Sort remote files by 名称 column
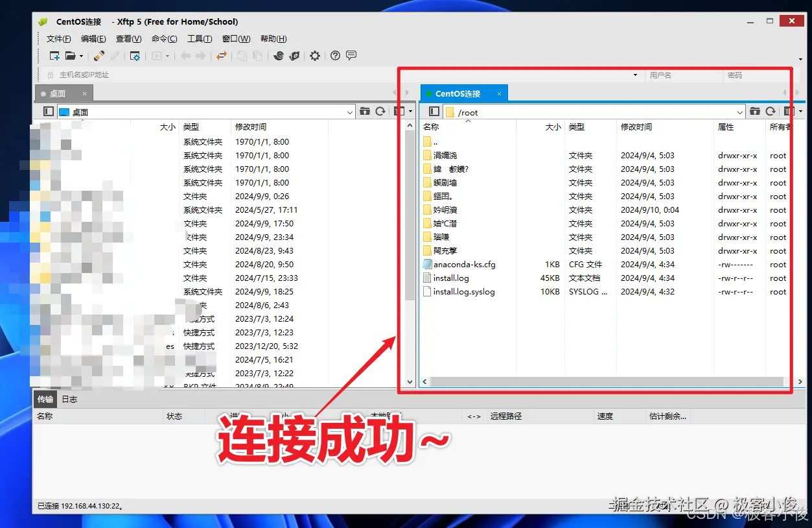This screenshot has width=812, height=528. pyautogui.click(x=468, y=127)
